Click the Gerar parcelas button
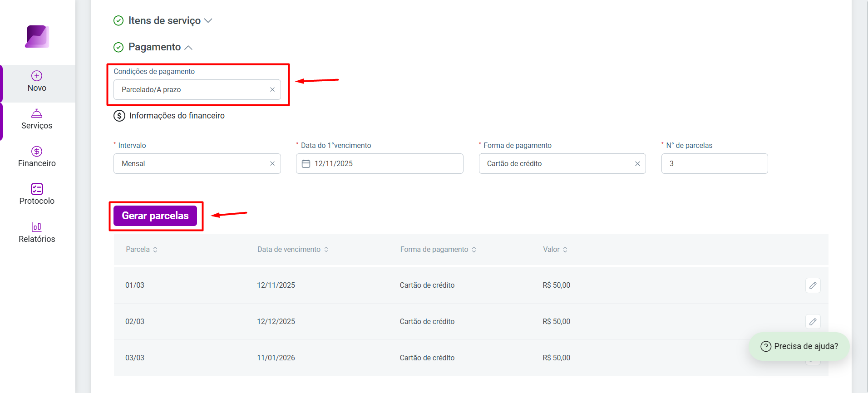The image size is (868, 393). 155,216
